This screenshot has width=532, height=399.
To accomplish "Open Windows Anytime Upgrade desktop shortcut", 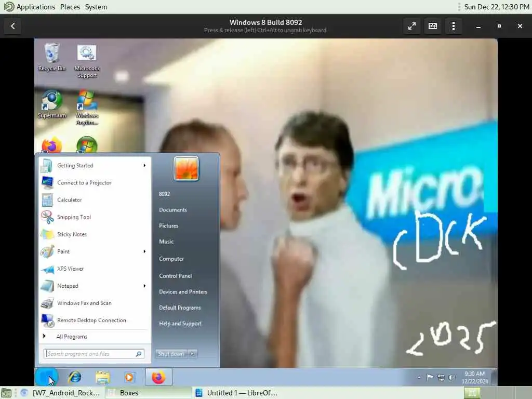I will click(x=87, y=107).
